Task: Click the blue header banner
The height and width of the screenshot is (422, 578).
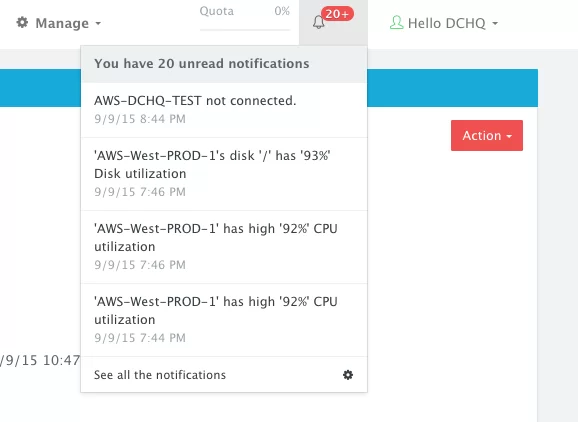Action: 452,88
